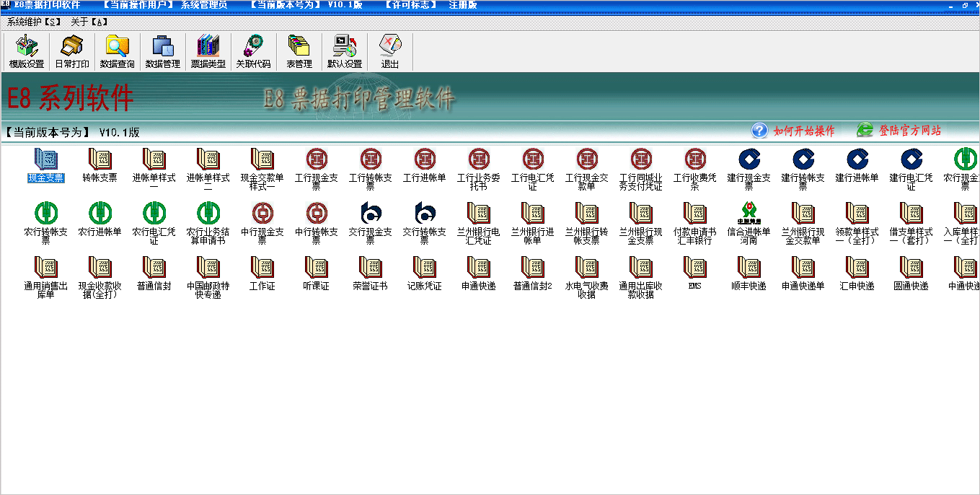
Task: Open 默认设置 in the toolbar
Action: (344, 52)
